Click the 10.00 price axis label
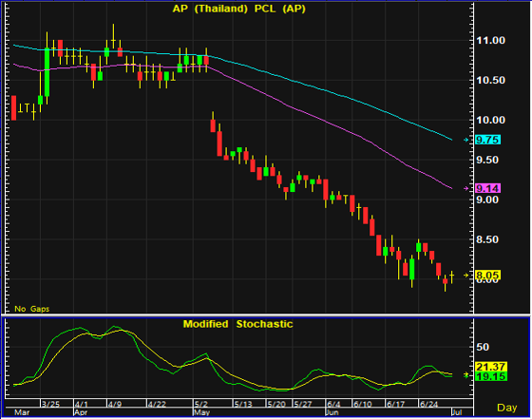Screen dimensions: 532x419 490,120
